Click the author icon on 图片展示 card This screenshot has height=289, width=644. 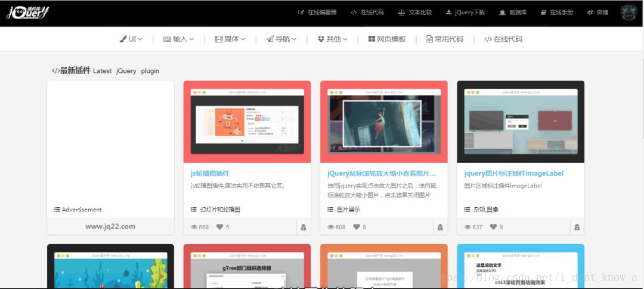[x=440, y=227]
